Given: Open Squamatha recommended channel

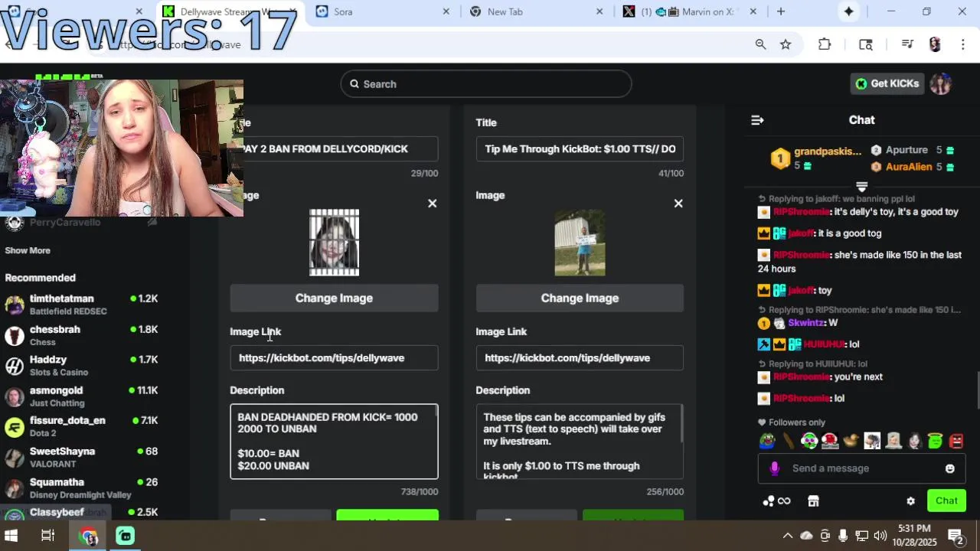Looking at the screenshot, I should [80, 487].
